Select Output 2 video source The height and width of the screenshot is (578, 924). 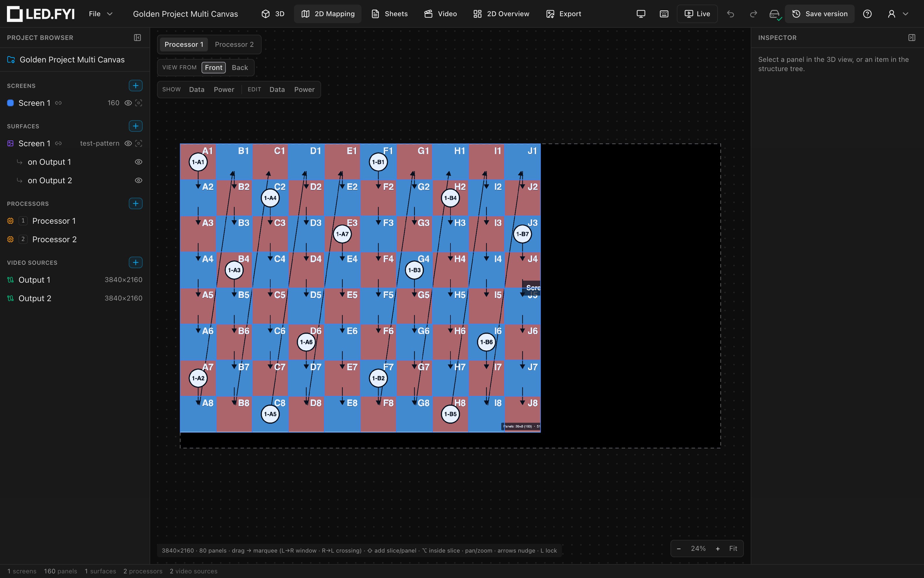75,299
